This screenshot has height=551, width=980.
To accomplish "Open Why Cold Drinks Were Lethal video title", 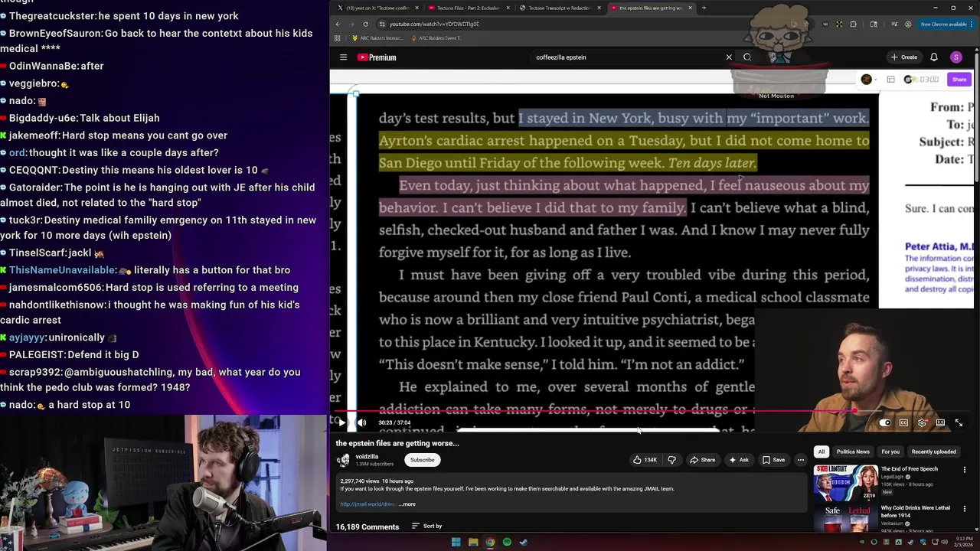I will pos(916,511).
